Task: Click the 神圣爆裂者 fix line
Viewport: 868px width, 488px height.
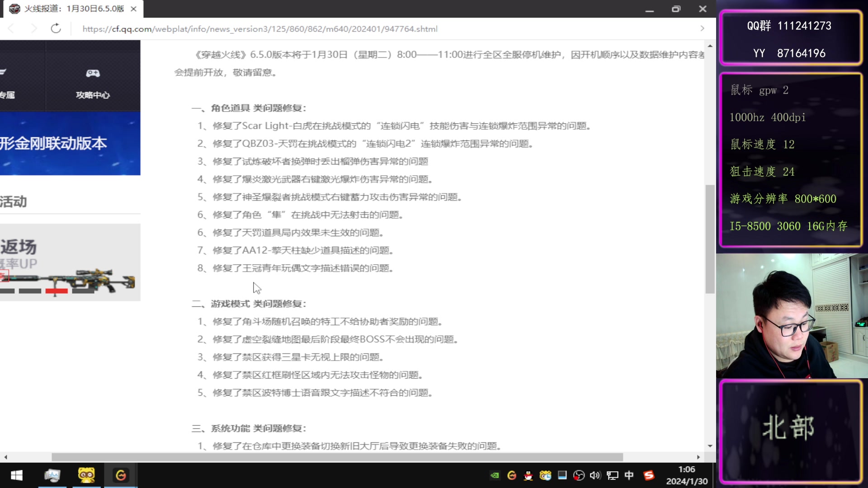Action: click(330, 197)
